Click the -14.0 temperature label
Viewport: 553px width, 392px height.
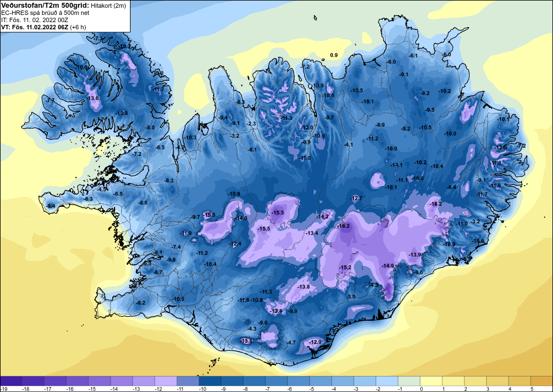[241, 218]
